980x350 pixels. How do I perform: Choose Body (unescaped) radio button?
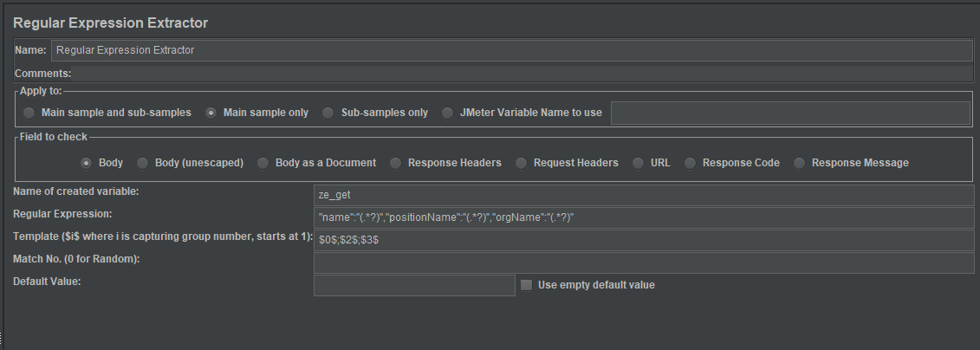click(x=143, y=163)
